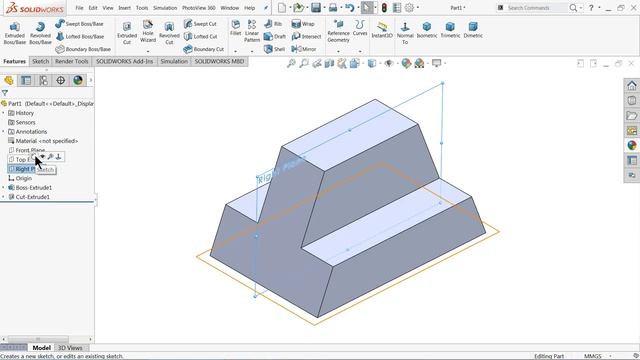Toggle Instant3D mode
The width and height of the screenshot is (640, 360).
tap(382, 30)
